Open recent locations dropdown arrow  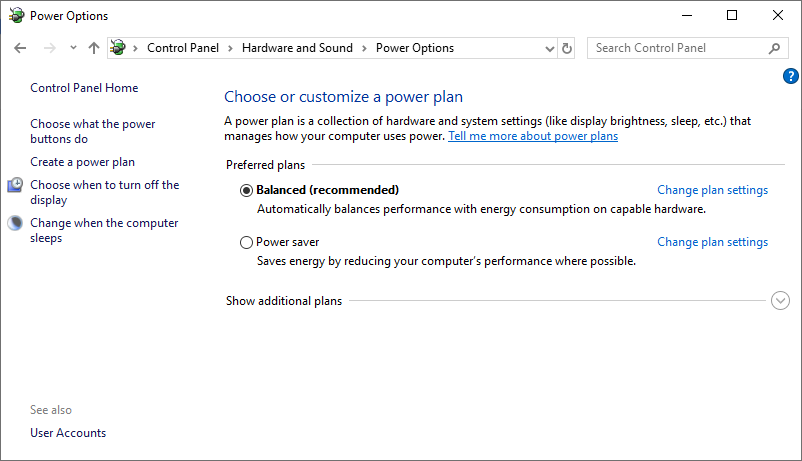point(73,48)
